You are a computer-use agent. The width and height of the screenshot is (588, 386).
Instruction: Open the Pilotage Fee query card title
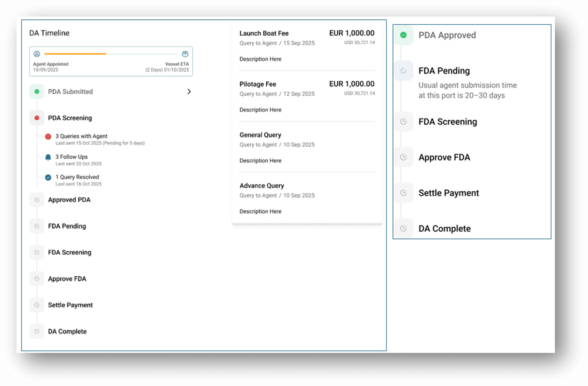258,84
